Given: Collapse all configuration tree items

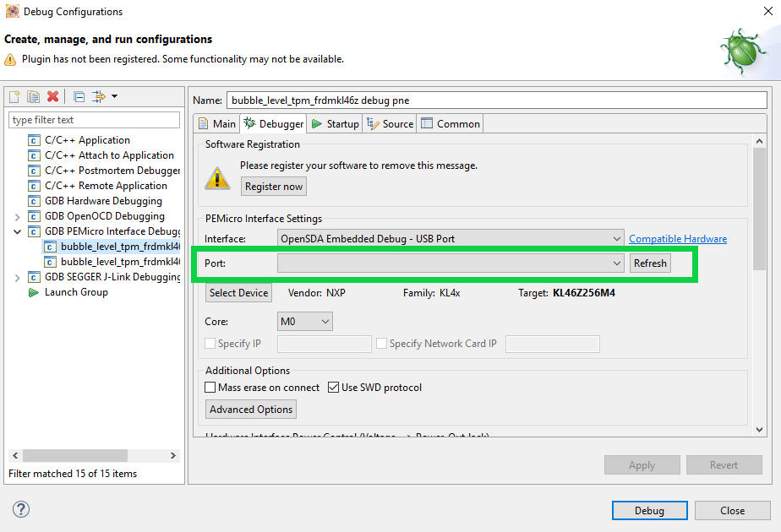Looking at the screenshot, I should tap(79, 96).
